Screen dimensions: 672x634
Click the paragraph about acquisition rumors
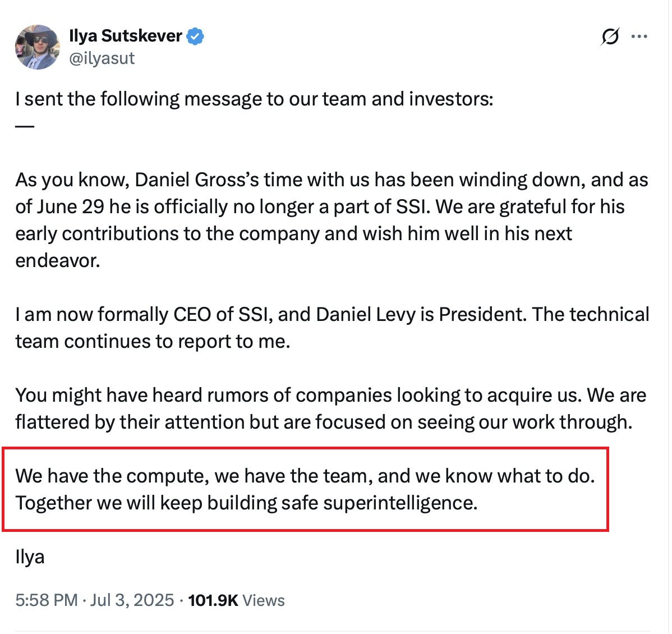point(330,396)
